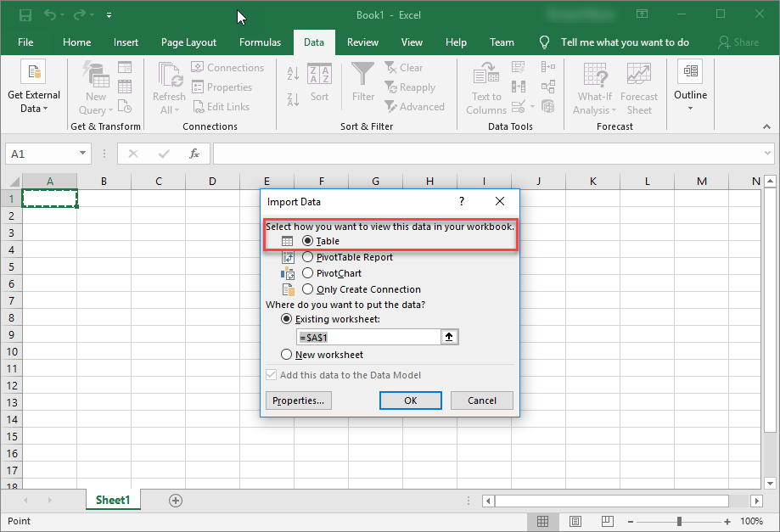
Task: Expand the Name Box dropdown arrow
Action: point(82,154)
